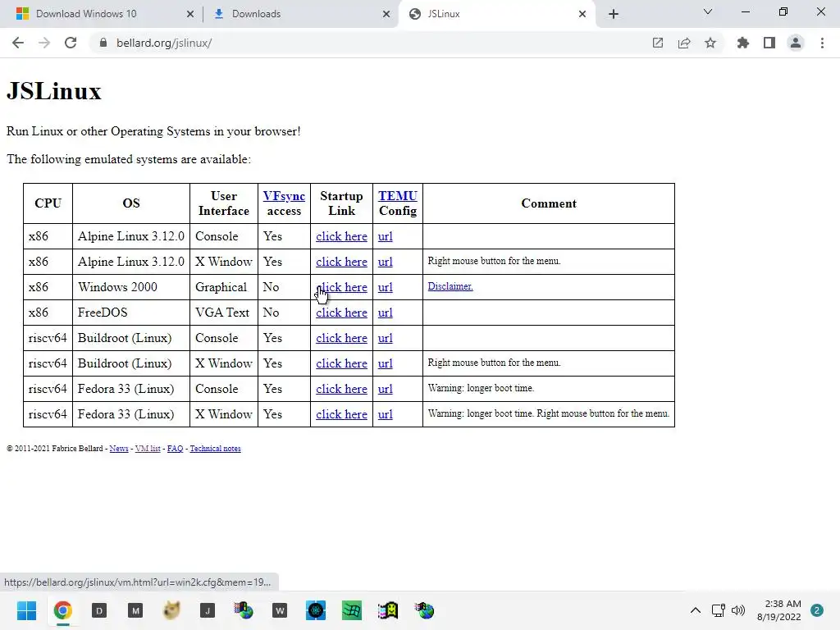Open config url for Fedora 33 Console
840x630 pixels.
click(386, 389)
